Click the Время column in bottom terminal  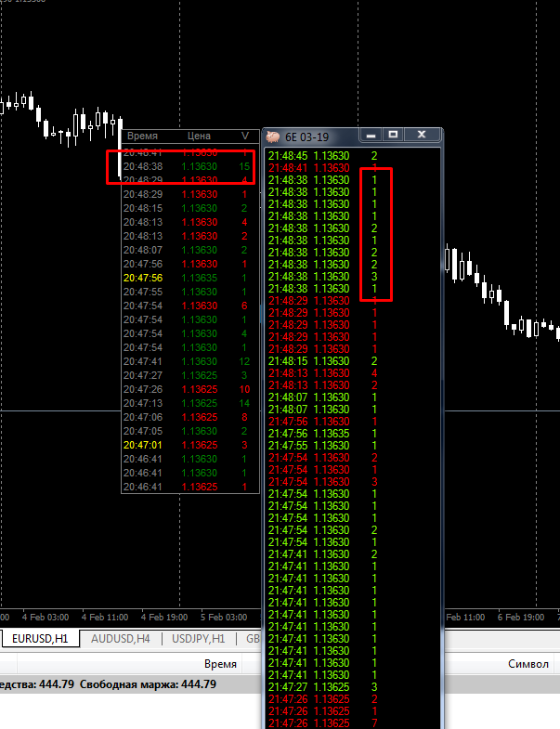pyautogui.click(x=220, y=664)
